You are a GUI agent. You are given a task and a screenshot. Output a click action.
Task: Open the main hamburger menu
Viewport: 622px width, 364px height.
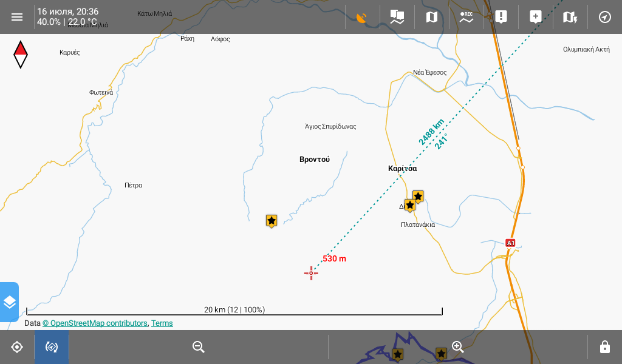(17, 17)
